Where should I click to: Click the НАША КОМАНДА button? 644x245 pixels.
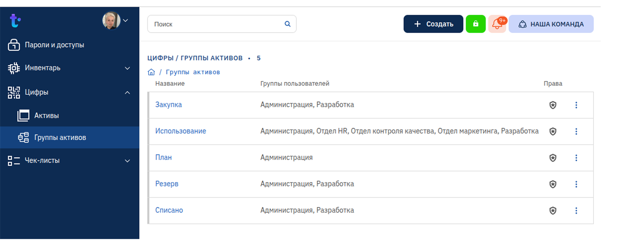(x=551, y=24)
